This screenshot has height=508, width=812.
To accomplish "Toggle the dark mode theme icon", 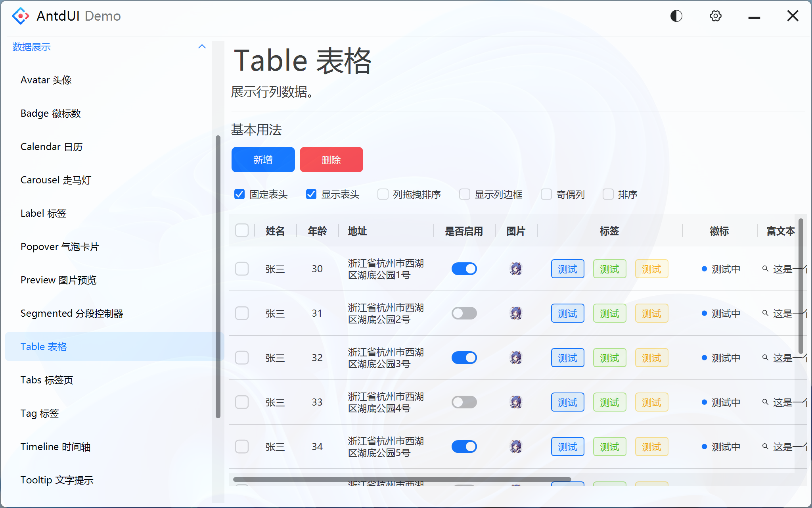I will (676, 16).
